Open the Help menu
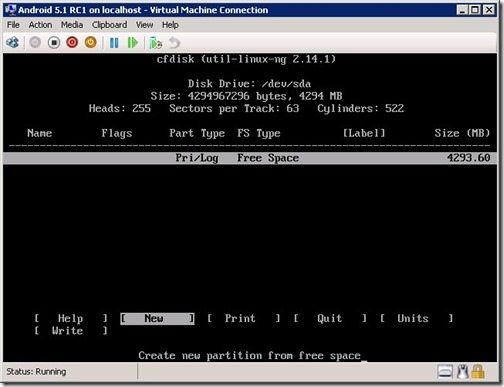Viewport: 504px width, 387px height. click(170, 25)
